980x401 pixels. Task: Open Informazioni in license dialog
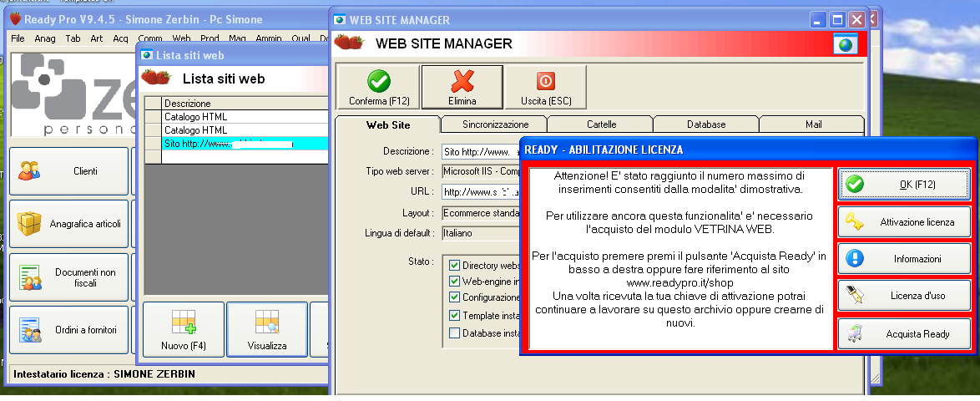pyautogui.click(x=904, y=258)
